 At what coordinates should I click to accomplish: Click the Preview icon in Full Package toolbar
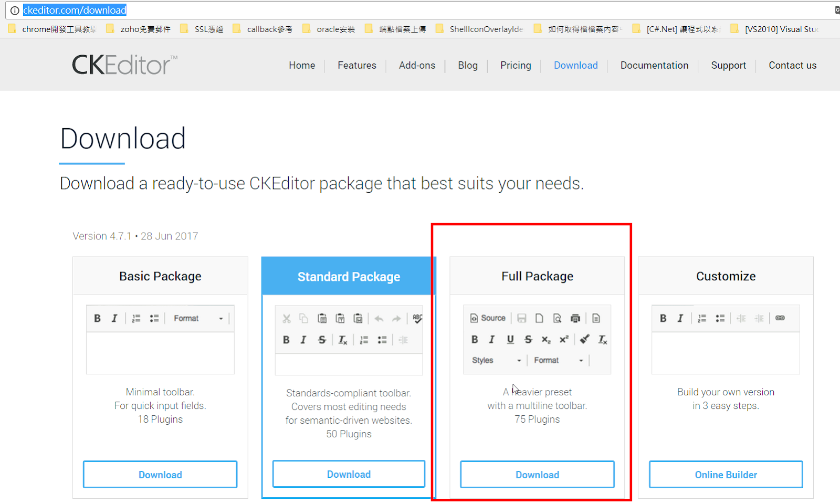[x=557, y=318]
